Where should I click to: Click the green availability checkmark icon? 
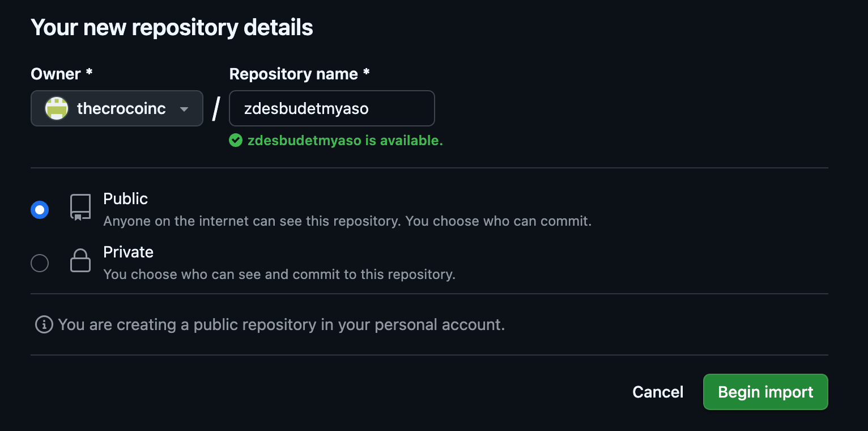click(x=236, y=140)
